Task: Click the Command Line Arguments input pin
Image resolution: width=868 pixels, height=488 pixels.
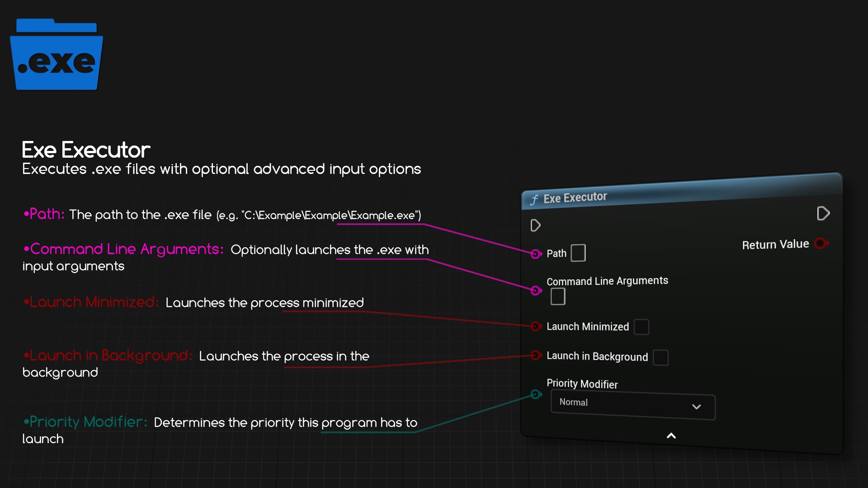Action: 536,291
